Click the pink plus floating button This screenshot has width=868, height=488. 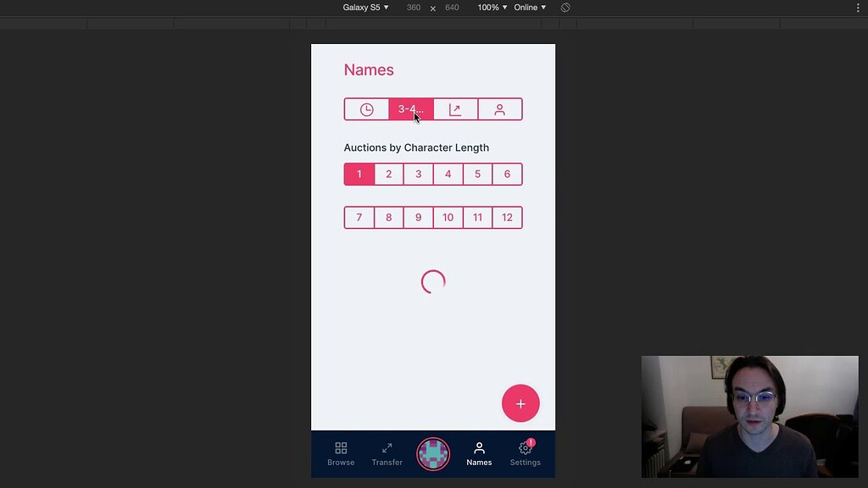(x=520, y=403)
